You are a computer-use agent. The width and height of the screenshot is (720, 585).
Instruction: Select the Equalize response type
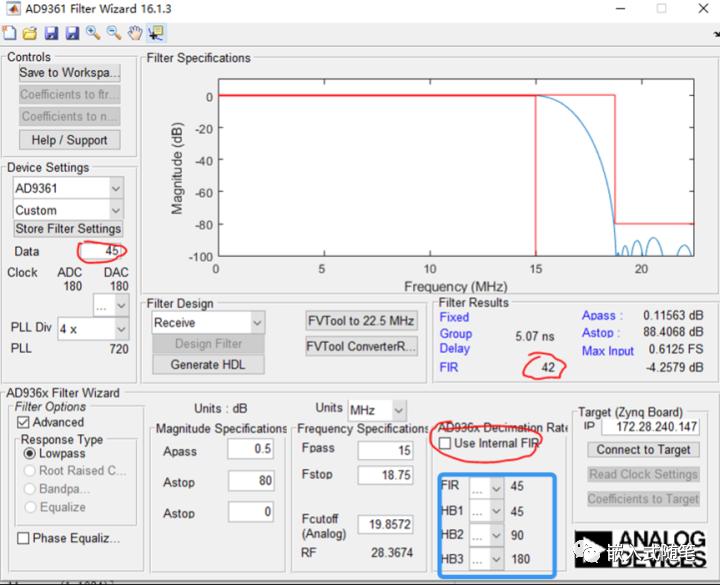pos(29,507)
